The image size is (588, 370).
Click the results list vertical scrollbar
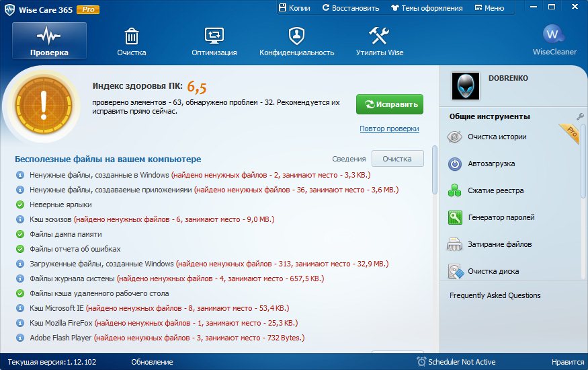point(434,172)
